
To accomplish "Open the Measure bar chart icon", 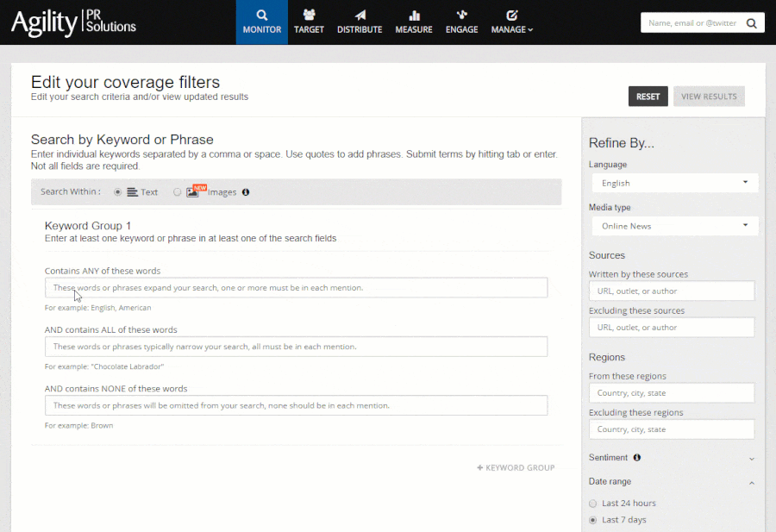I will 414,16.
